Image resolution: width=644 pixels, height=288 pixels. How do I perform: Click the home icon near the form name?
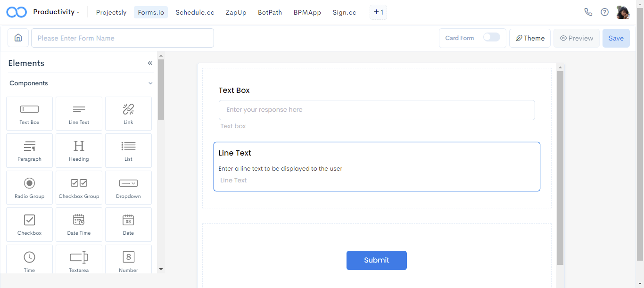coord(18,38)
